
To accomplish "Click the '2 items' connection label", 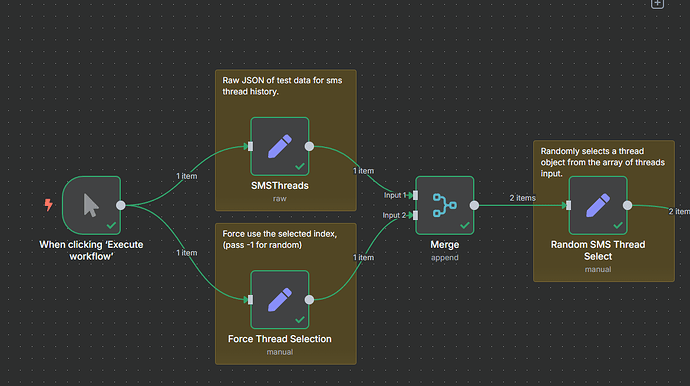I will [x=522, y=198].
